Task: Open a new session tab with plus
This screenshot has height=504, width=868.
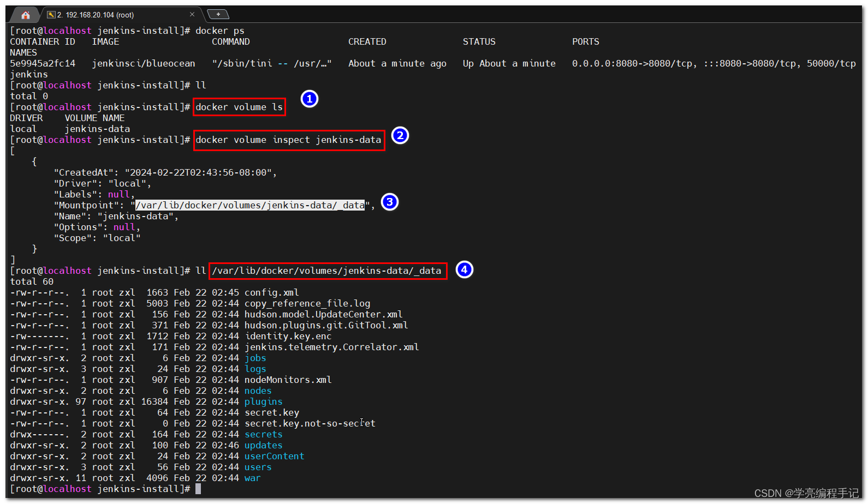Action: click(x=218, y=14)
